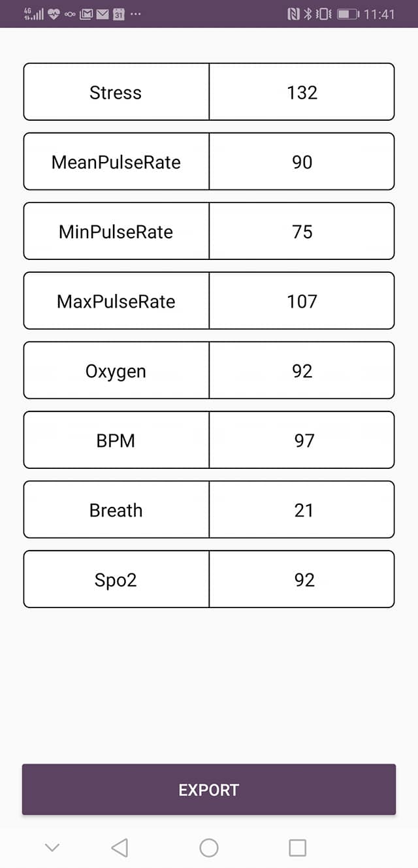Tap the Spo2 label cell
Image resolution: width=418 pixels, height=868 pixels.
click(116, 580)
